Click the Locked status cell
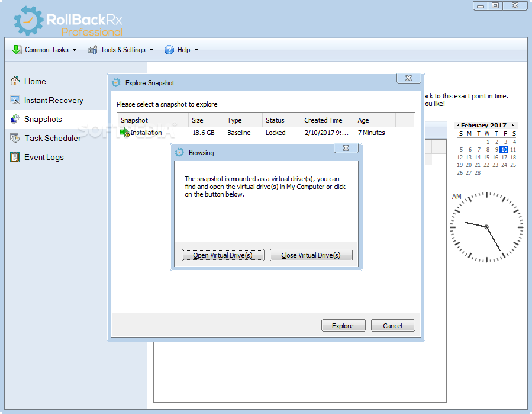The width and height of the screenshot is (532, 414). pos(276,133)
